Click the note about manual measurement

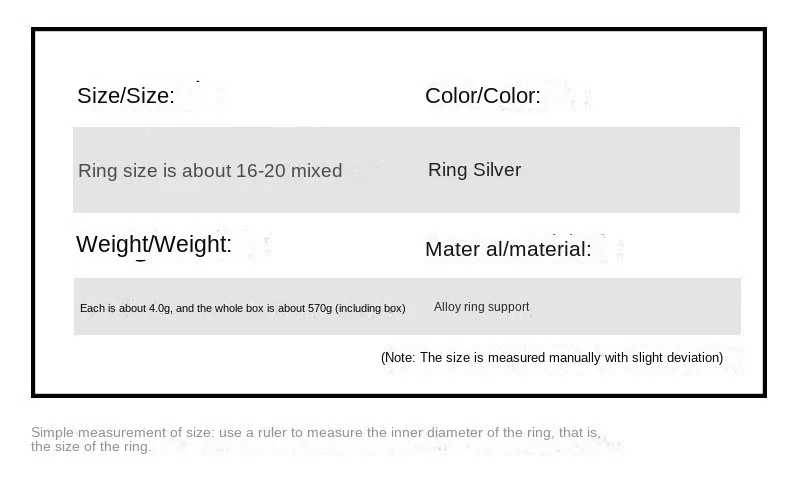551,357
